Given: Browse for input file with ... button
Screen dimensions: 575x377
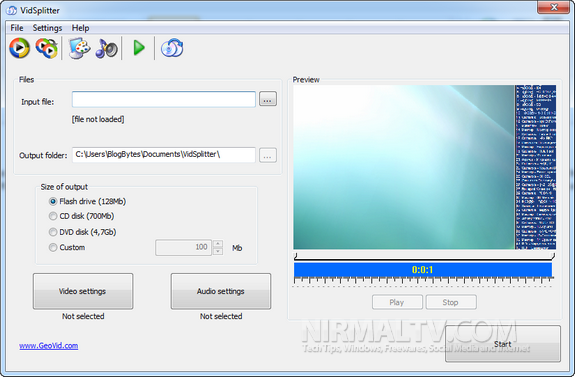Looking at the screenshot, I should (268, 99).
